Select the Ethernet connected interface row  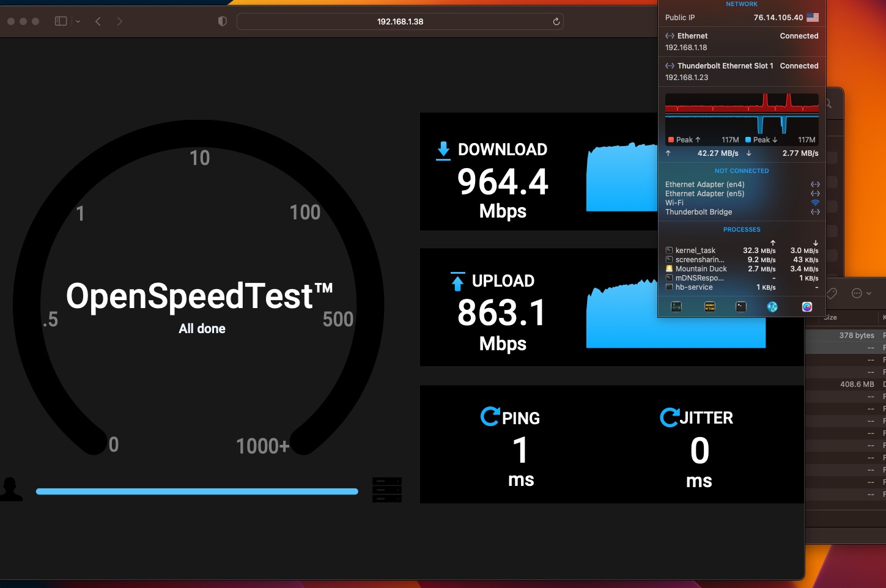pyautogui.click(x=742, y=42)
